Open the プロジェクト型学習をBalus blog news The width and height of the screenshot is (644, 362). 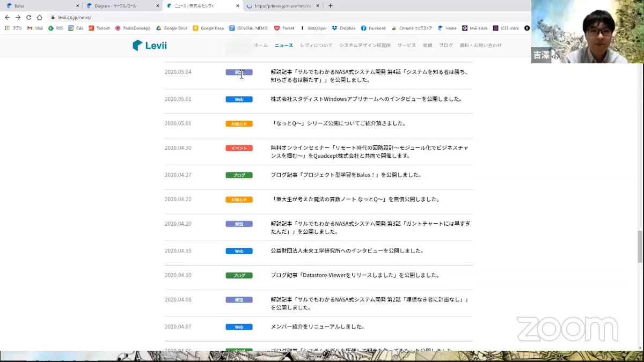click(346, 175)
